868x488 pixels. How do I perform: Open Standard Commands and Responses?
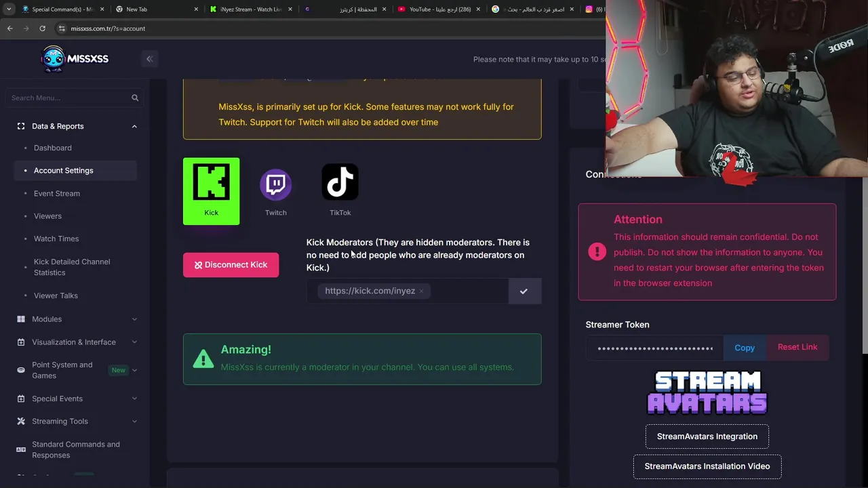click(75, 450)
